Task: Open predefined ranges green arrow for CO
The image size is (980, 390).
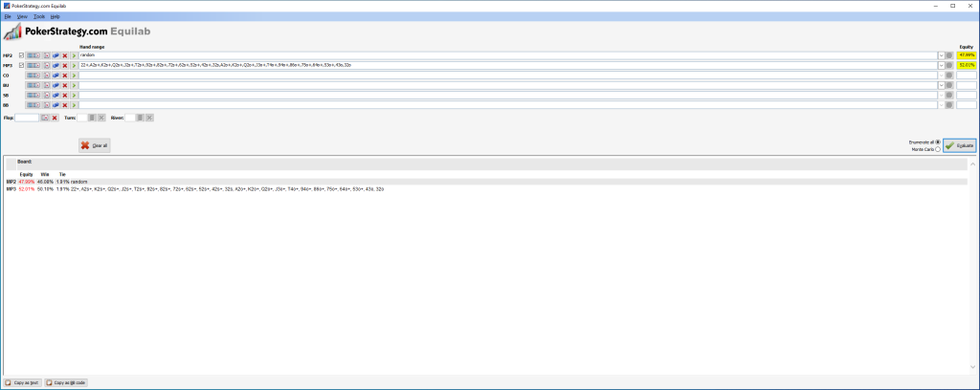Action: [74, 76]
